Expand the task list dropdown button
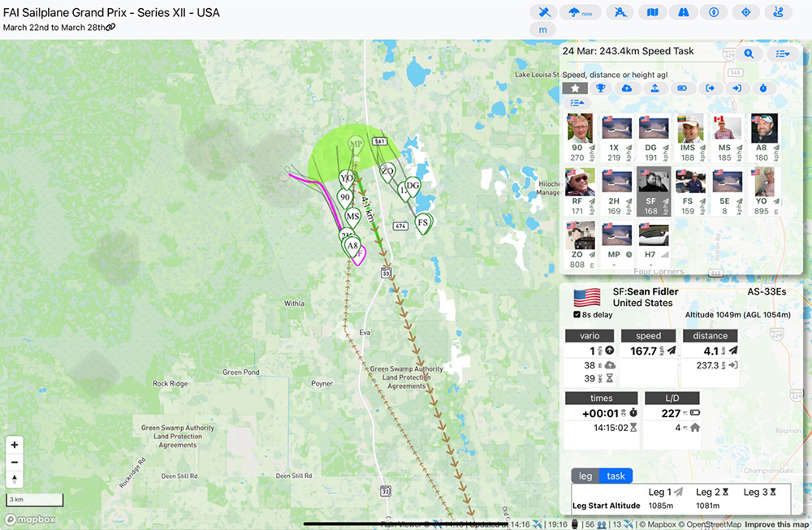 783,54
